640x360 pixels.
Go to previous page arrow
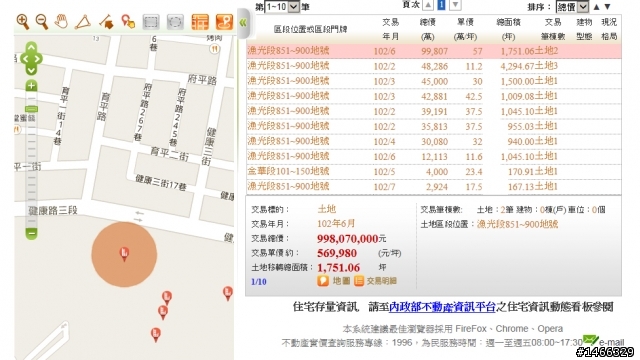click(x=428, y=5)
